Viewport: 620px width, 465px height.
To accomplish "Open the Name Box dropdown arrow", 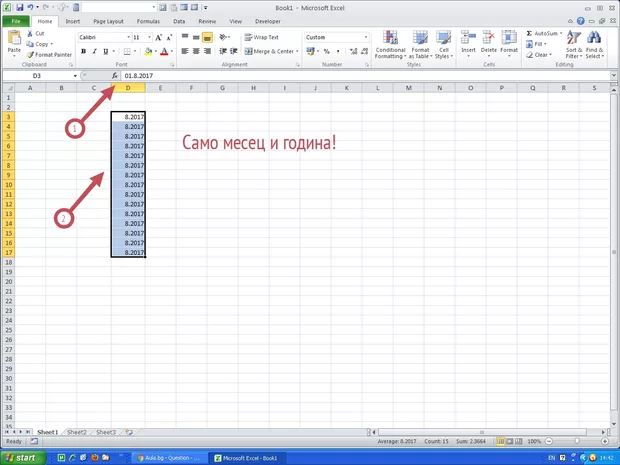I will coord(75,76).
